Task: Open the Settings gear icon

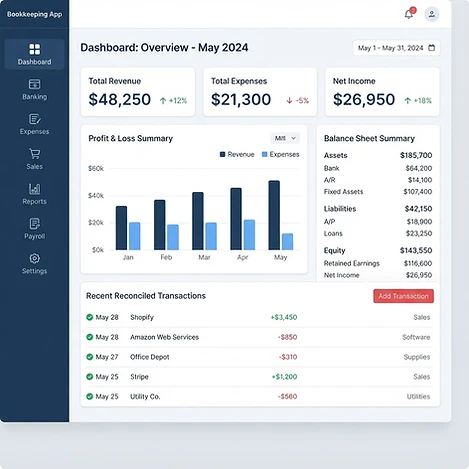Action: [x=35, y=258]
